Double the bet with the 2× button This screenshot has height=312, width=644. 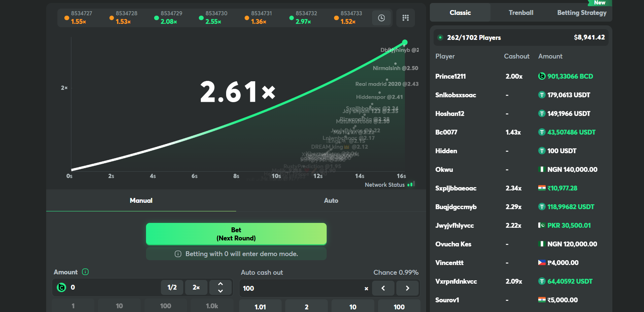pos(196,287)
